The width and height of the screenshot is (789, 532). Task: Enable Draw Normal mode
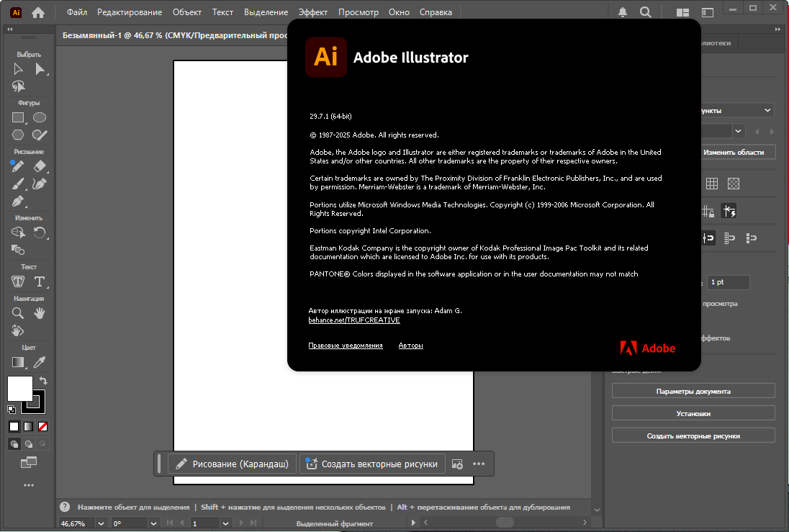(x=14, y=444)
